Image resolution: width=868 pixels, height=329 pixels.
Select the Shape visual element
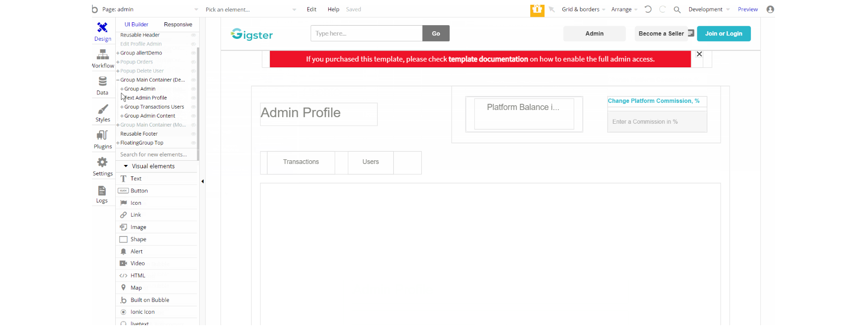(157, 239)
